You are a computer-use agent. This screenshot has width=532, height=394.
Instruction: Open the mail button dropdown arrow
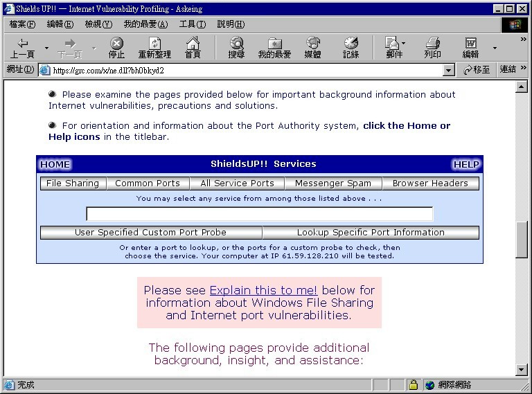(403, 43)
